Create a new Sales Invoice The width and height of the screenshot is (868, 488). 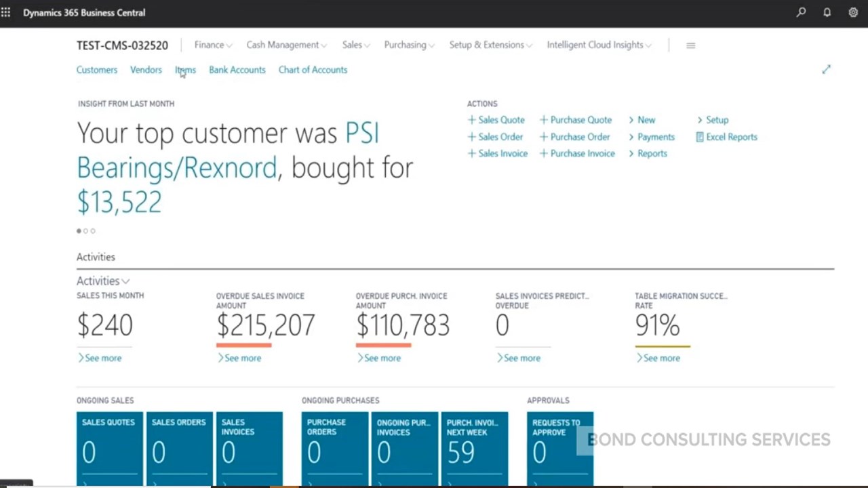[x=498, y=154]
